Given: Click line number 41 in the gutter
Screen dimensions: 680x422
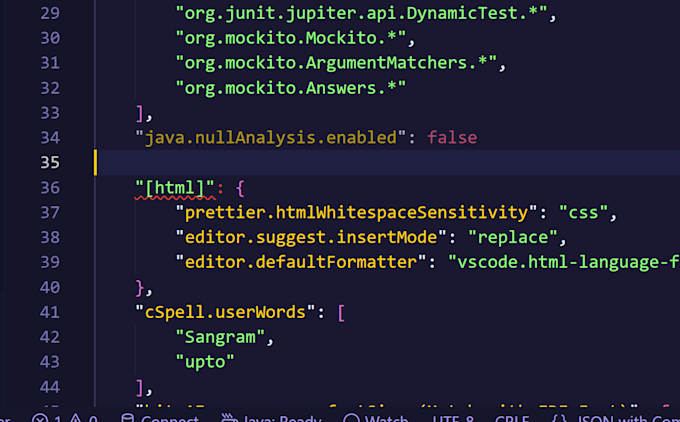Looking at the screenshot, I should [x=50, y=312].
